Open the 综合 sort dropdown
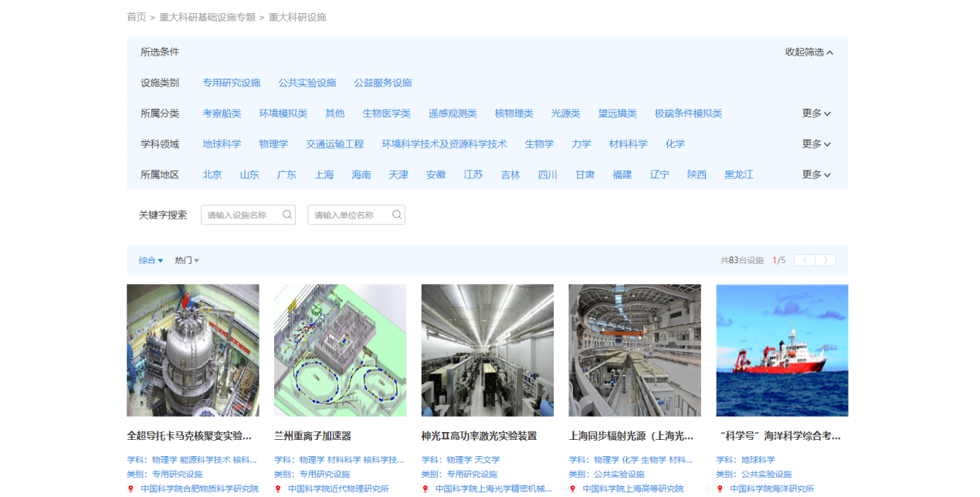 [151, 261]
